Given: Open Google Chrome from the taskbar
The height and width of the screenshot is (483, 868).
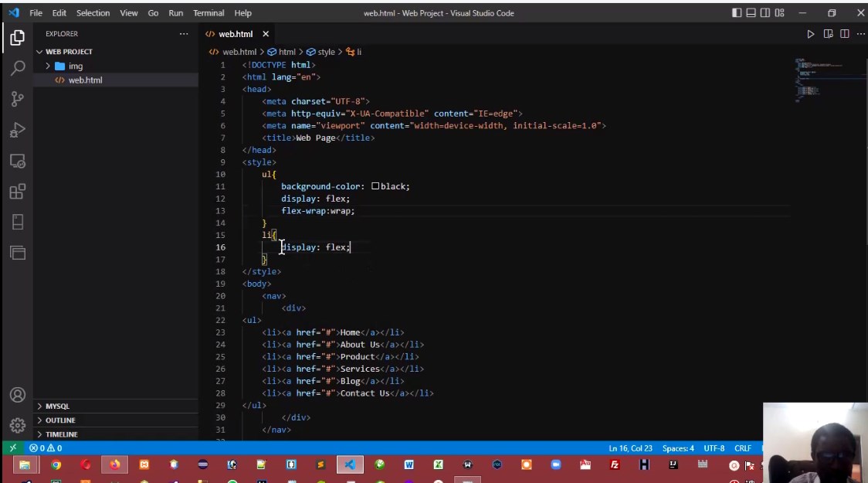Looking at the screenshot, I should click(56, 464).
